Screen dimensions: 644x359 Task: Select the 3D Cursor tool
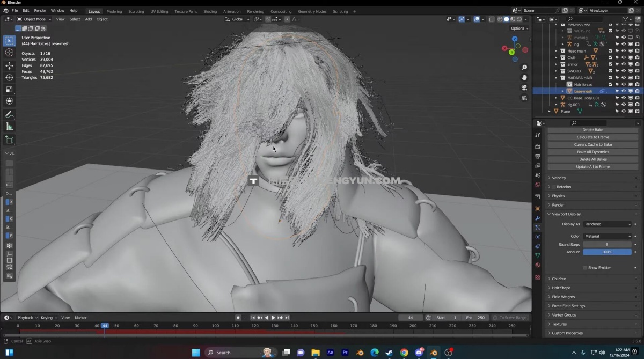pos(9,53)
